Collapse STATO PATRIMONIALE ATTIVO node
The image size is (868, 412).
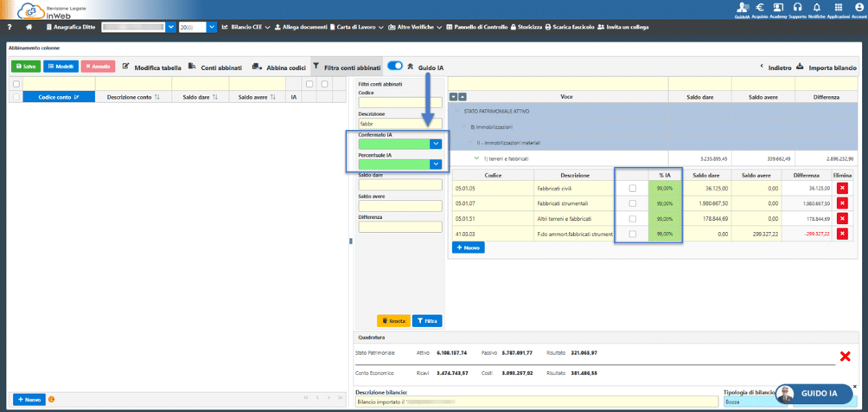[456, 112]
